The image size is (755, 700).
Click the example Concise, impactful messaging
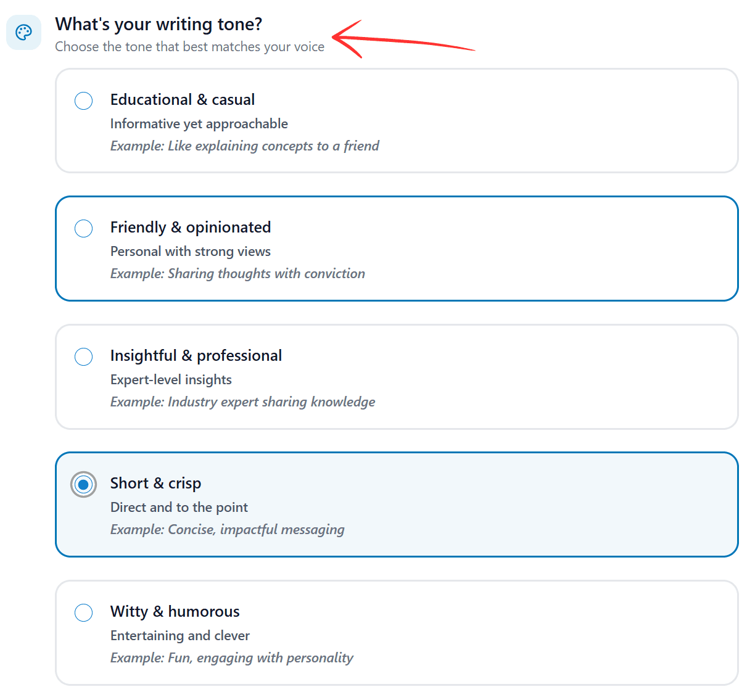click(x=227, y=529)
